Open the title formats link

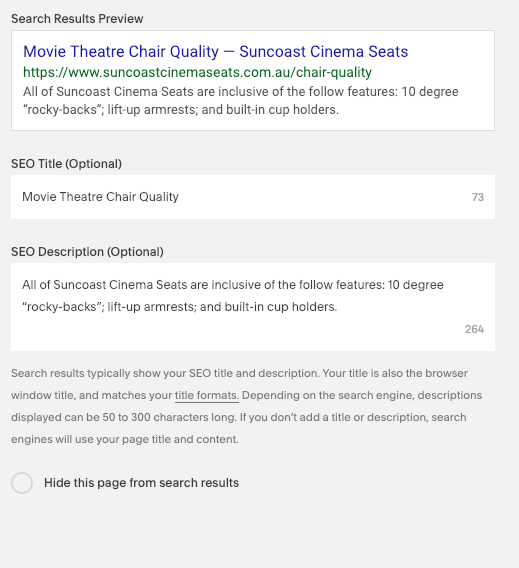point(206,395)
